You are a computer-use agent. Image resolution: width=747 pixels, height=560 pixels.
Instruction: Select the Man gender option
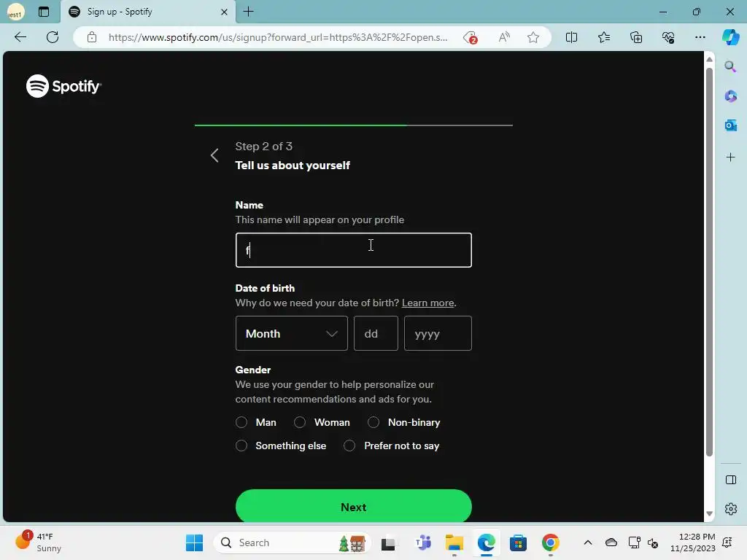[x=241, y=422]
